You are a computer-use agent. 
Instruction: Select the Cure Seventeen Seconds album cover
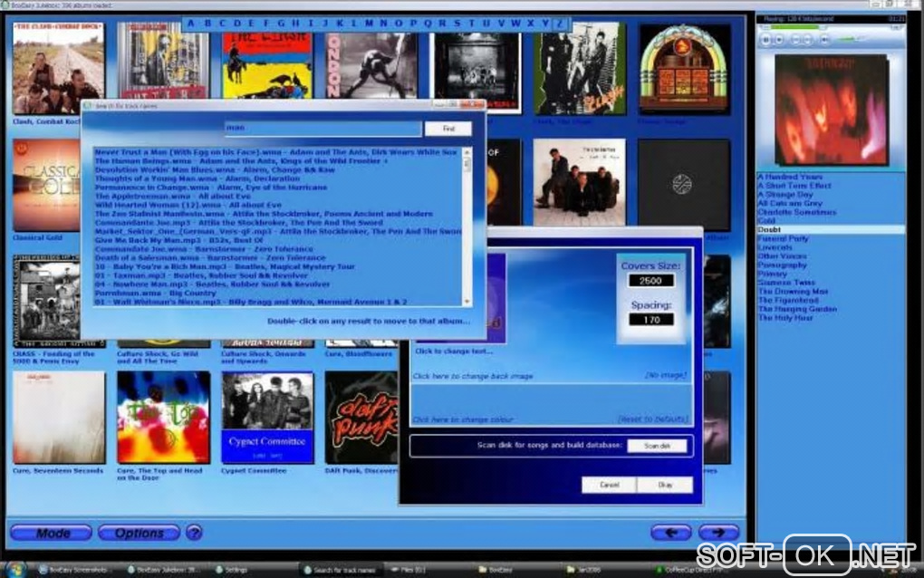pyautogui.click(x=59, y=417)
